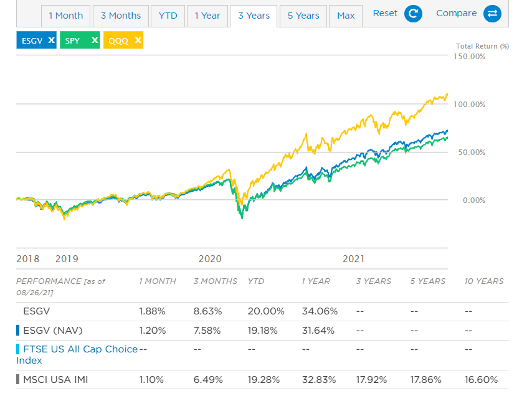Click the 5 YEARS column header
532x396 pixels.
[x=428, y=281]
